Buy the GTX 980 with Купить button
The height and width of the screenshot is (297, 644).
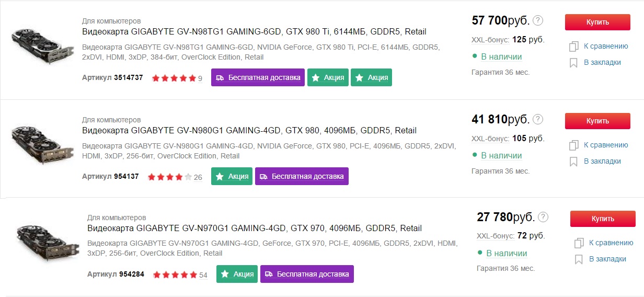click(597, 121)
